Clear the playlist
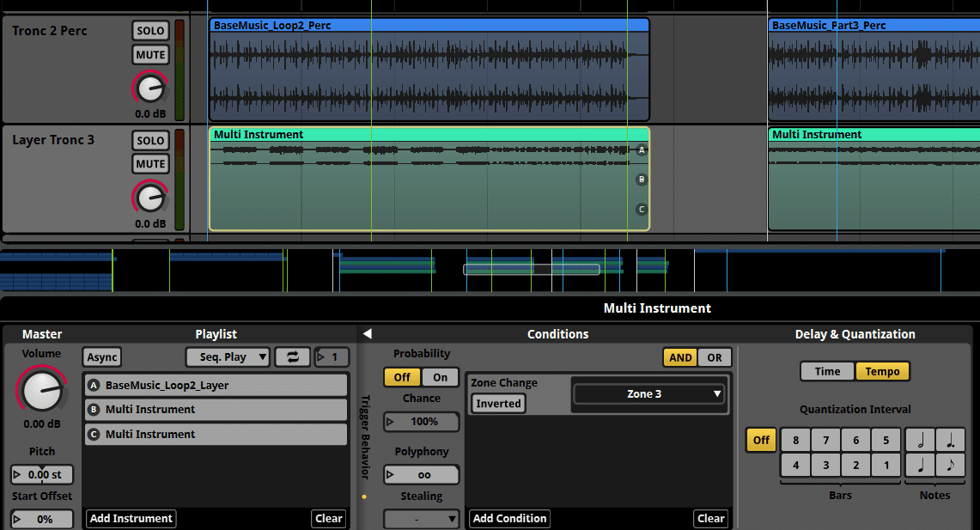980x530 pixels. pyautogui.click(x=329, y=518)
